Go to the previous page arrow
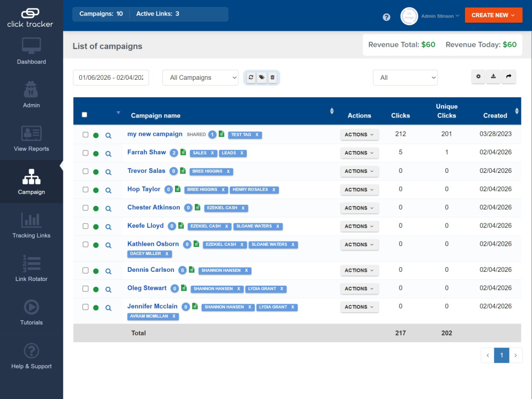This screenshot has width=532, height=399. tap(487, 355)
